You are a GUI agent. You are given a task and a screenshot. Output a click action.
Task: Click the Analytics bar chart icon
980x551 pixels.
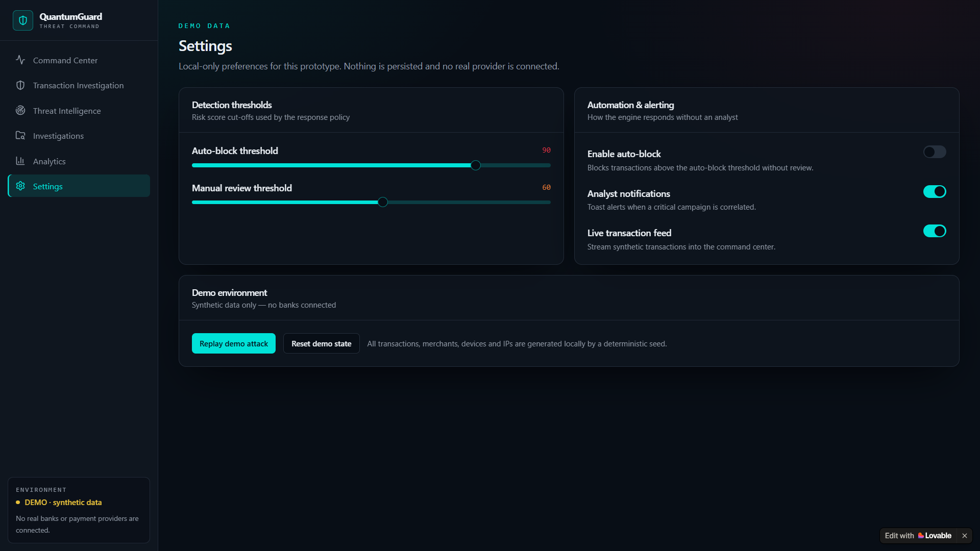click(20, 161)
